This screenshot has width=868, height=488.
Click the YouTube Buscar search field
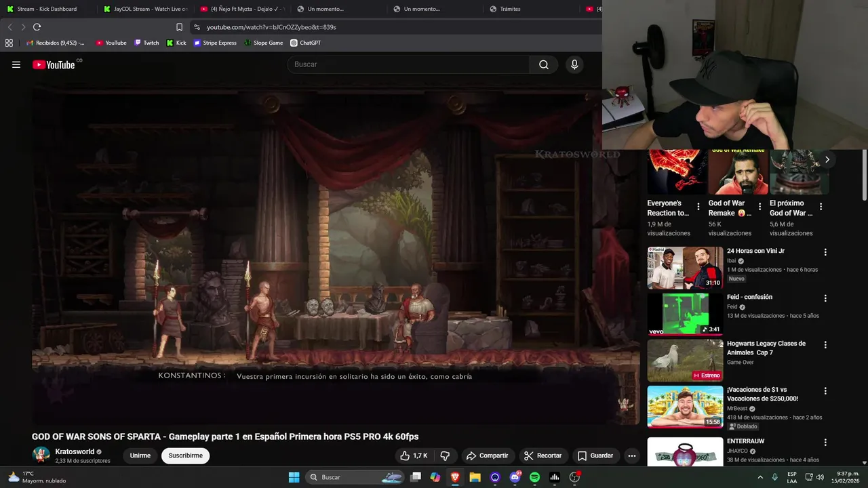pyautogui.click(x=408, y=64)
